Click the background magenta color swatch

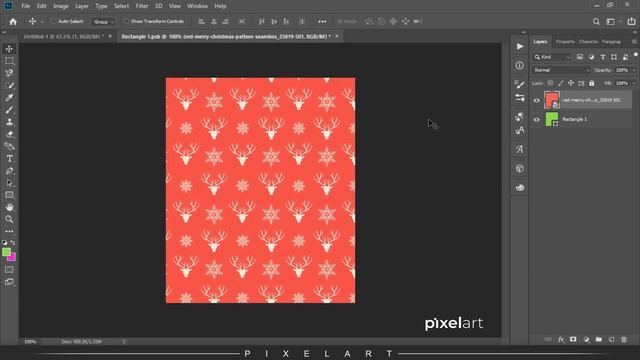pyautogui.click(x=13, y=257)
